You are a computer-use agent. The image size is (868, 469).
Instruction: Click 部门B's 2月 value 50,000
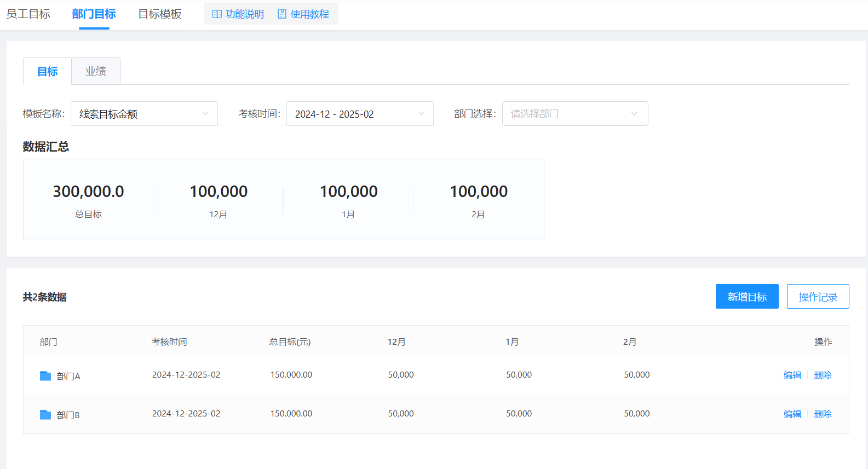click(x=637, y=414)
